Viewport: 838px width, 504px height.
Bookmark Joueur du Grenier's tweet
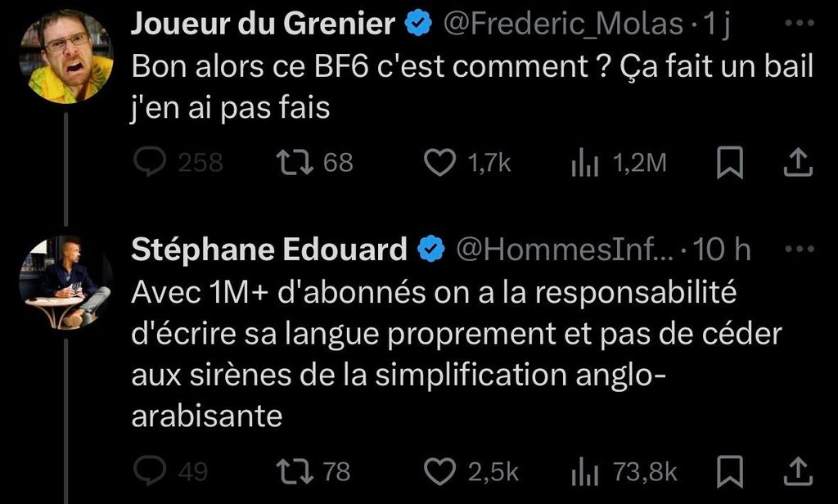(729, 164)
